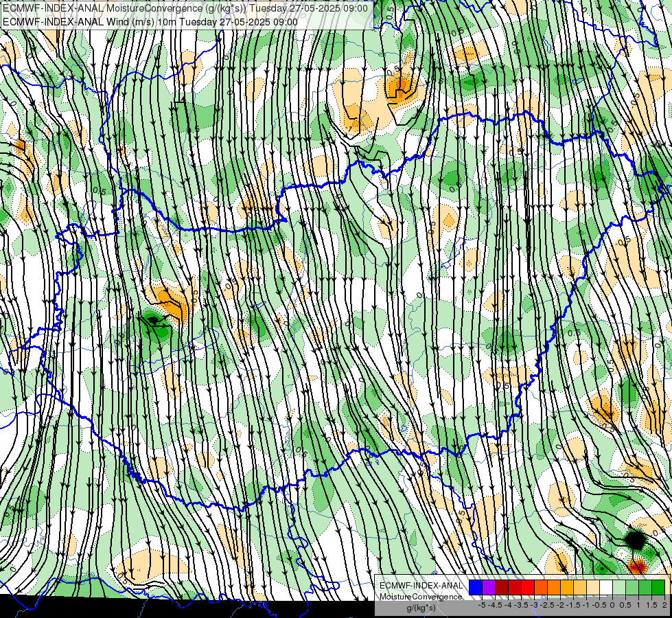
Task: Click the Wind (m/s) 10m title line
Action: (150, 21)
